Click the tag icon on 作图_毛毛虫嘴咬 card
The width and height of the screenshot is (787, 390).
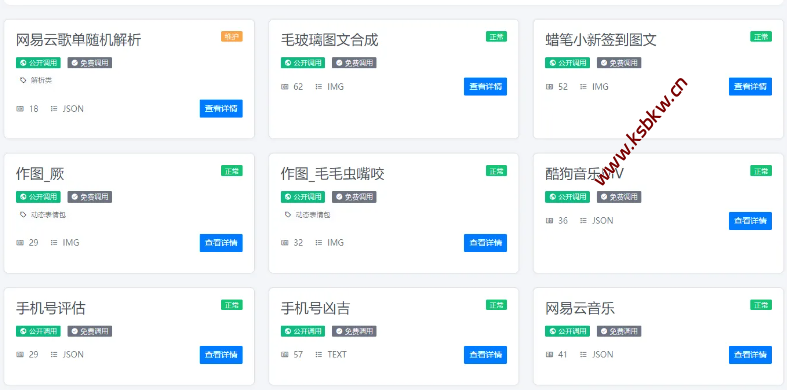288,214
